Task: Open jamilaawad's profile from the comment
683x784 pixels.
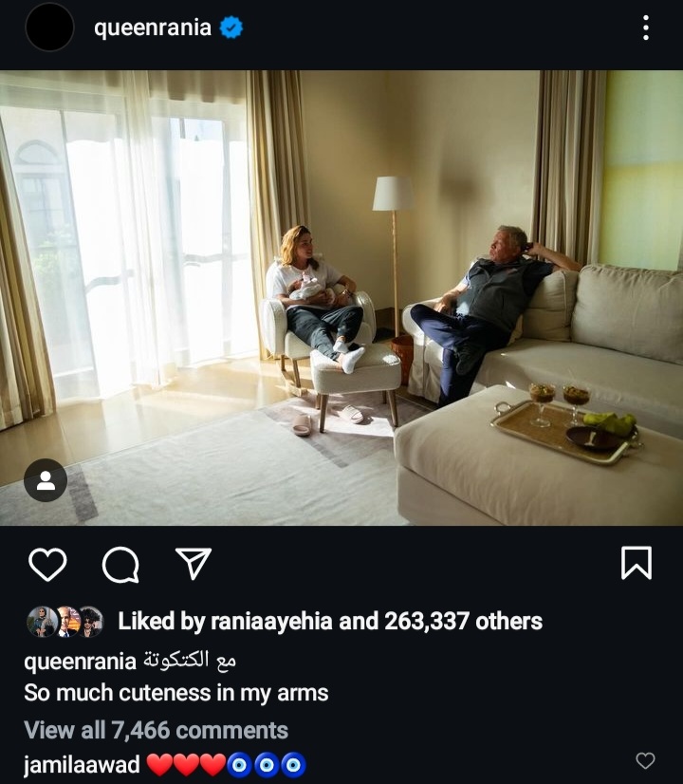Action: (82, 765)
